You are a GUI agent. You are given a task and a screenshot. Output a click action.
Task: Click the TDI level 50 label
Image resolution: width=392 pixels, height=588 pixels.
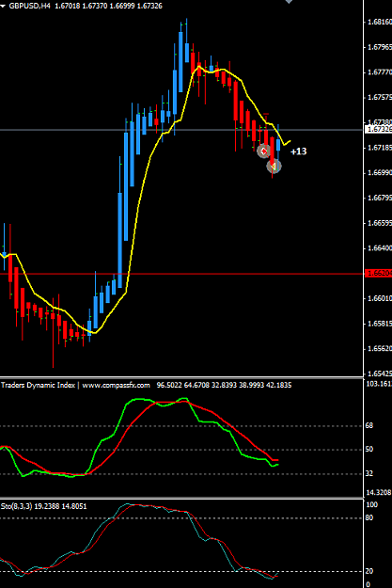click(x=369, y=450)
